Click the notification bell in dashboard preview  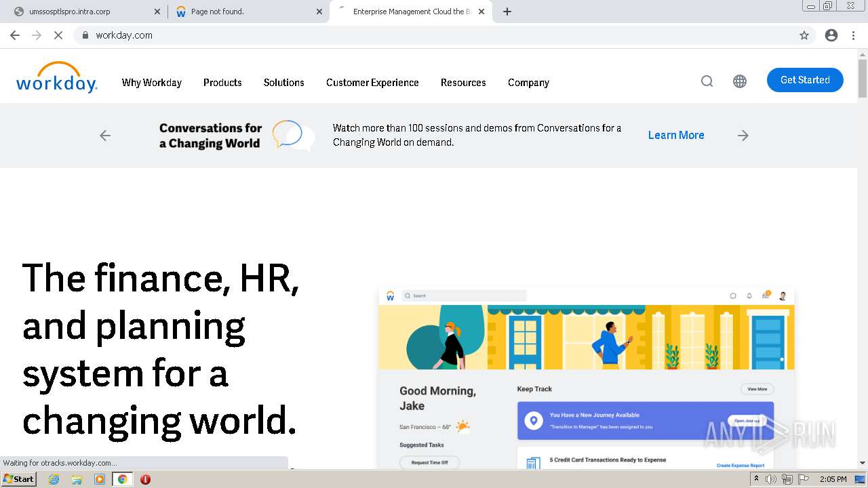coord(749,296)
